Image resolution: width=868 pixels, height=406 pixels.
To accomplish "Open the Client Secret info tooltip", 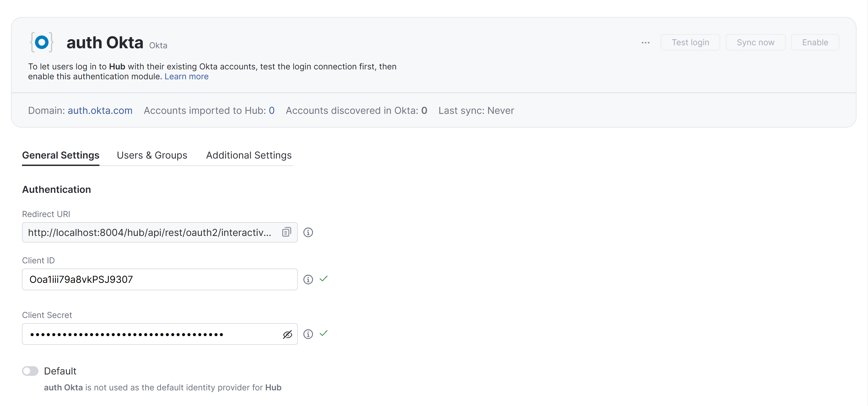I will tap(308, 334).
